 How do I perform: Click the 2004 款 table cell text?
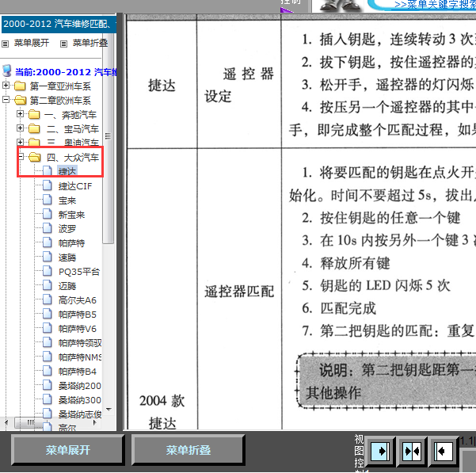(x=162, y=401)
